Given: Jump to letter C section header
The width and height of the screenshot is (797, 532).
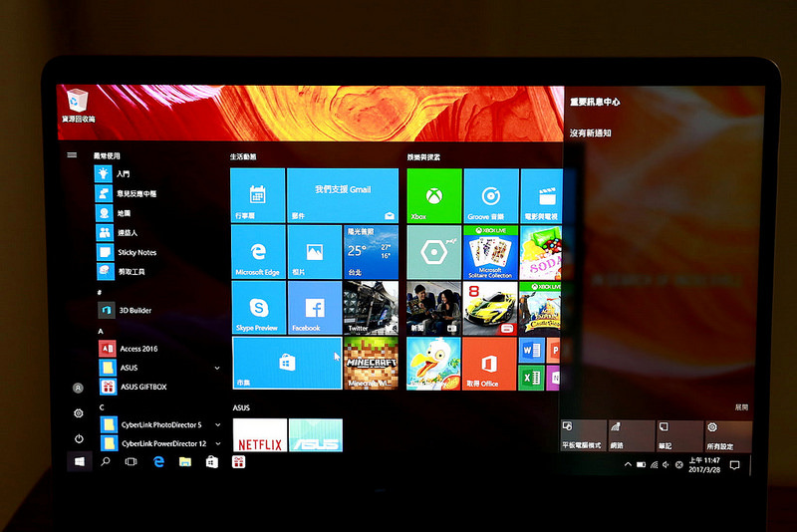Looking at the screenshot, I should [102, 407].
